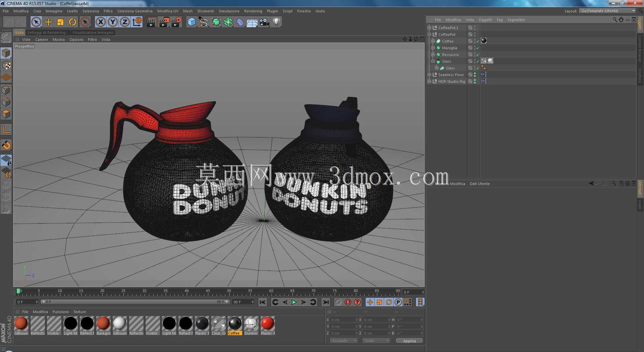Screen dimensions: 644x352
Task: Open the floor and environment objects icon
Action: 252,22
